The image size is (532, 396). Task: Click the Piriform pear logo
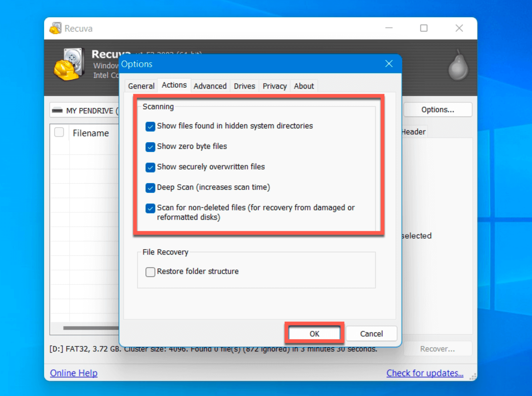458,65
